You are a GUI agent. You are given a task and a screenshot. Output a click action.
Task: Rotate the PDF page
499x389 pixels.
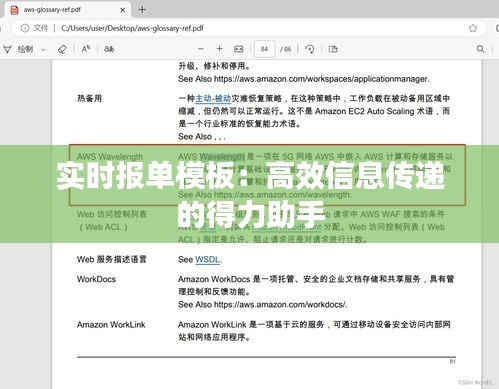coord(310,49)
